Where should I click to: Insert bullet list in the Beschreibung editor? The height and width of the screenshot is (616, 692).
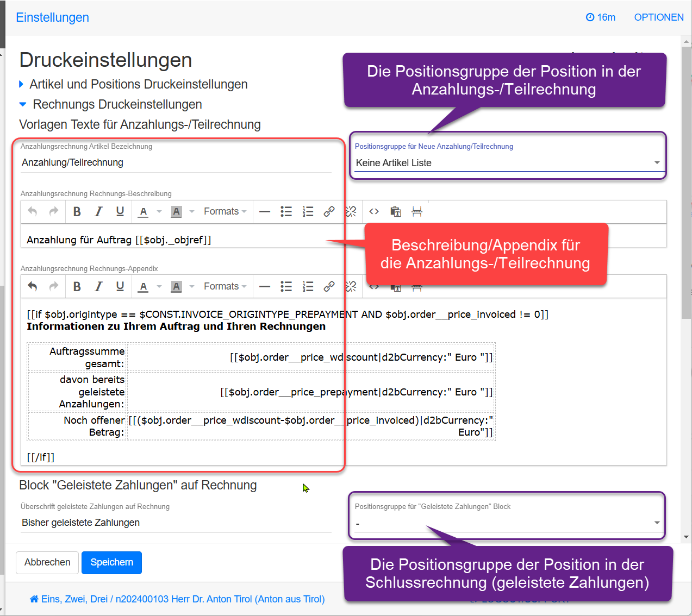click(x=286, y=211)
